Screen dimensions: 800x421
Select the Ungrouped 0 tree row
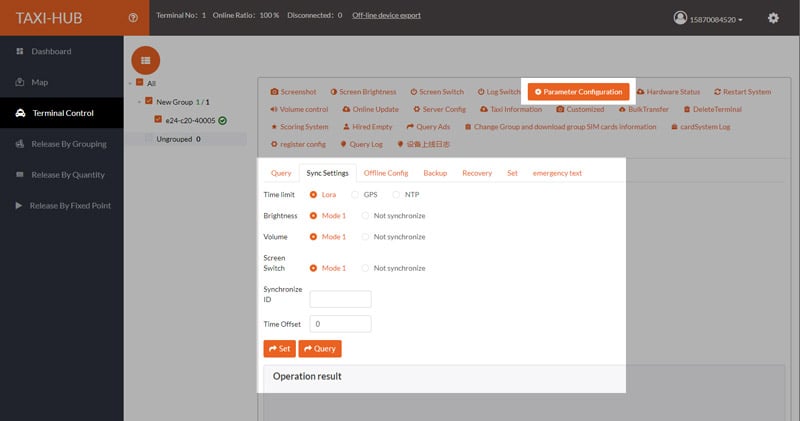point(186,139)
